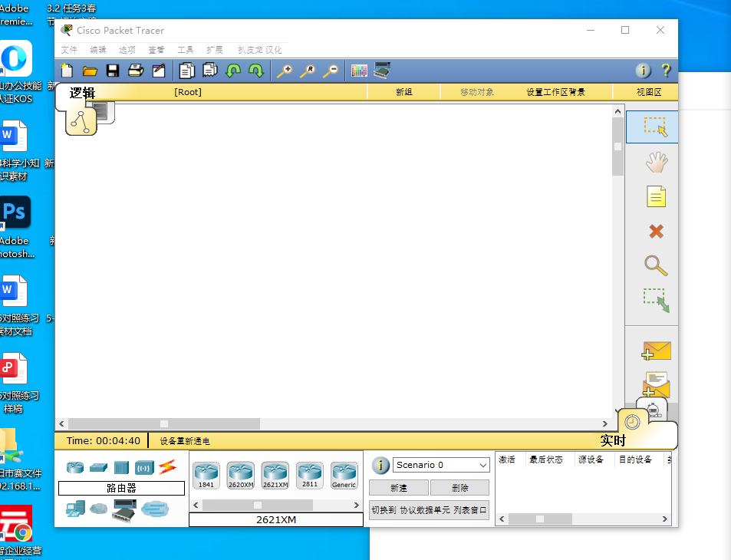This screenshot has height=560, width=731.
Task: Select the Routers device category
Action: point(75,466)
